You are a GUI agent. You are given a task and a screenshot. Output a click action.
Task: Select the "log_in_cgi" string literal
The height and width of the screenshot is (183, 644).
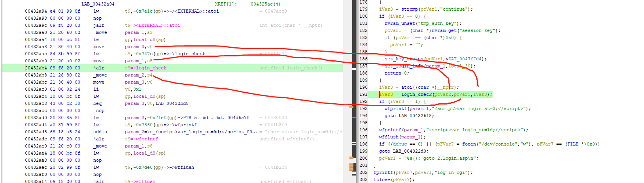coord(451,172)
